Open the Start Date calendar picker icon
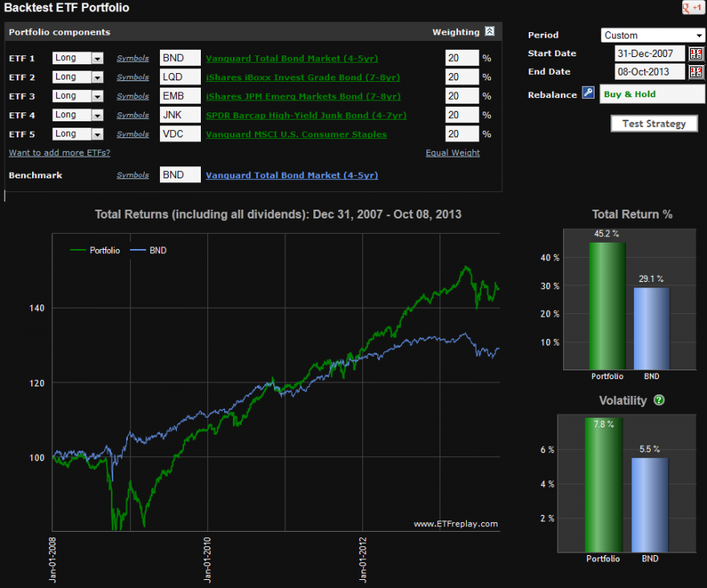 point(696,53)
